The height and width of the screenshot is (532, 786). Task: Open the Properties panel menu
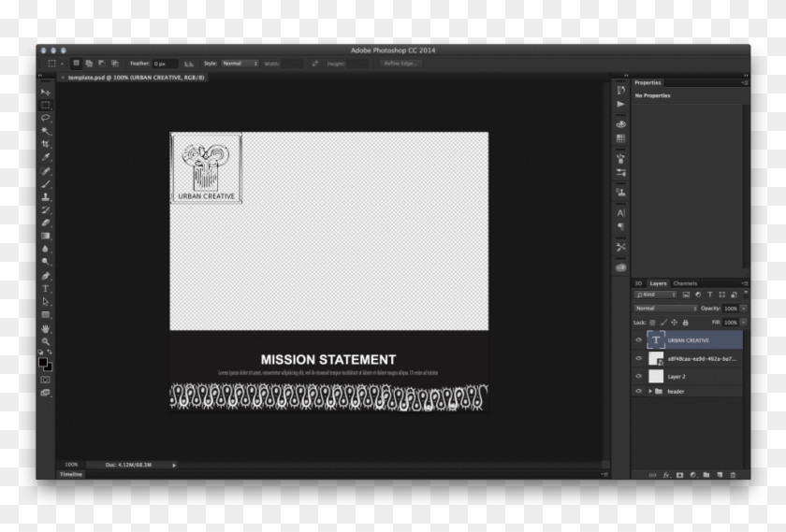[745, 82]
